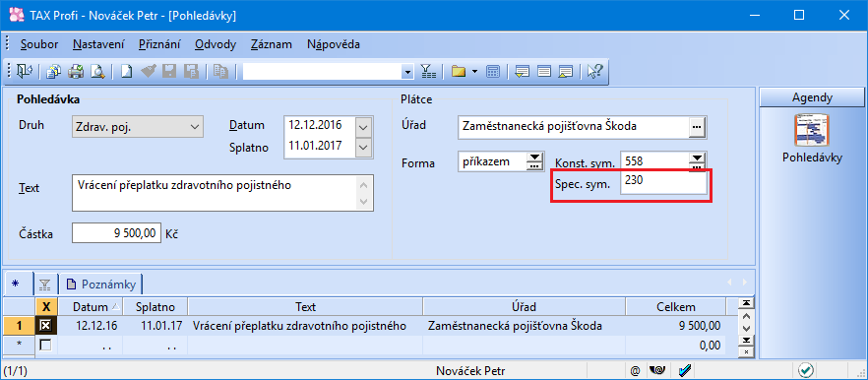The height and width of the screenshot is (380, 868).
Task: Click the table scroll down arrow
Action: click(x=746, y=329)
